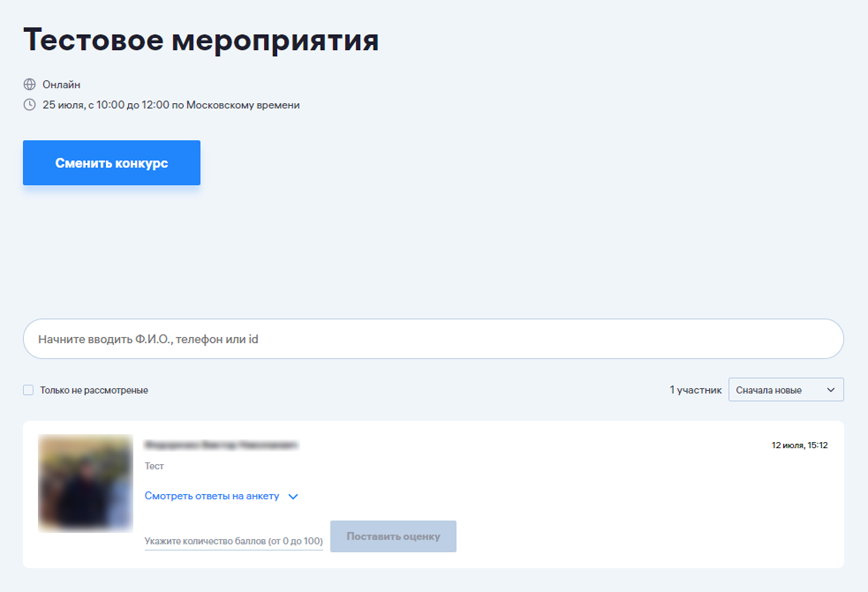The height and width of the screenshot is (592, 868).
Task: Click the Онлайн event format label
Action: [x=61, y=85]
